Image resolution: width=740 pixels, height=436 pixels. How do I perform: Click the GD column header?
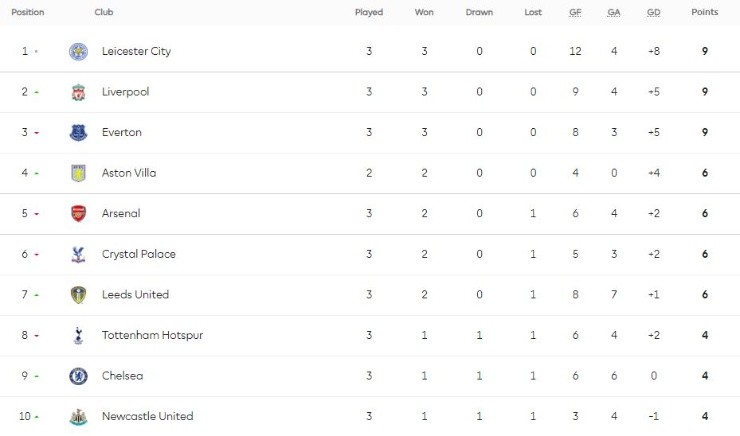653,12
